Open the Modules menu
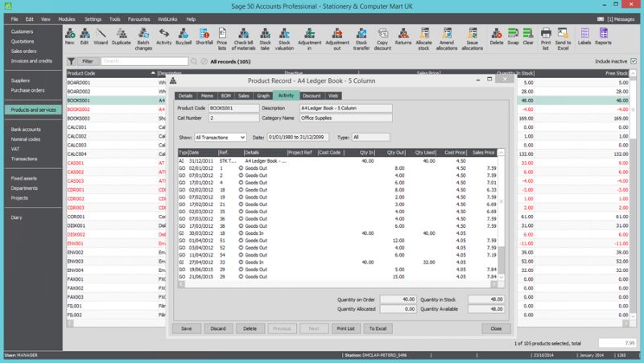Screen dimensions: 644x363 click(x=67, y=19)
